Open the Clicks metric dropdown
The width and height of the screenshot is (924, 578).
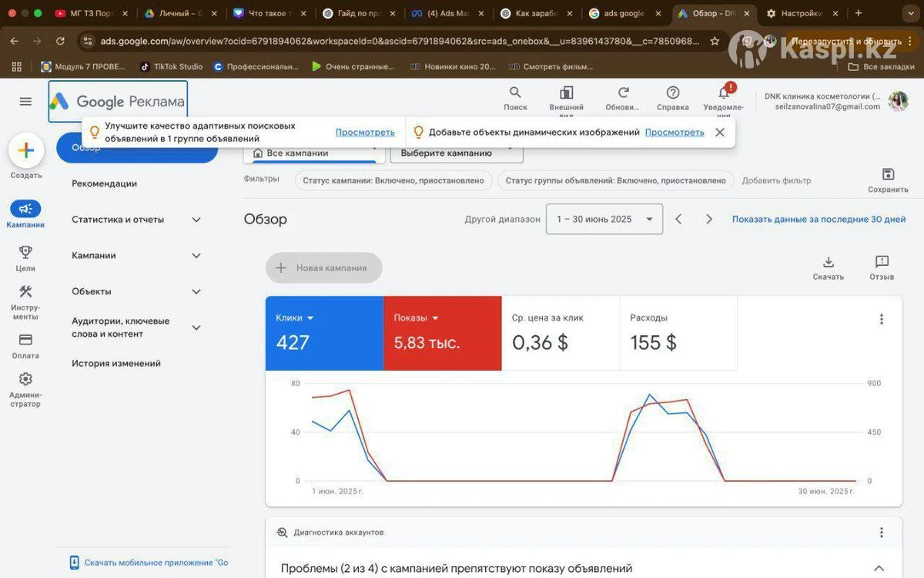pos(310,318)
